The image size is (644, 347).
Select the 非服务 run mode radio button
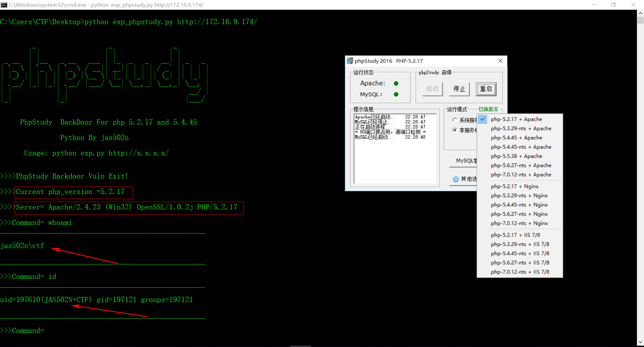[455, 130]
